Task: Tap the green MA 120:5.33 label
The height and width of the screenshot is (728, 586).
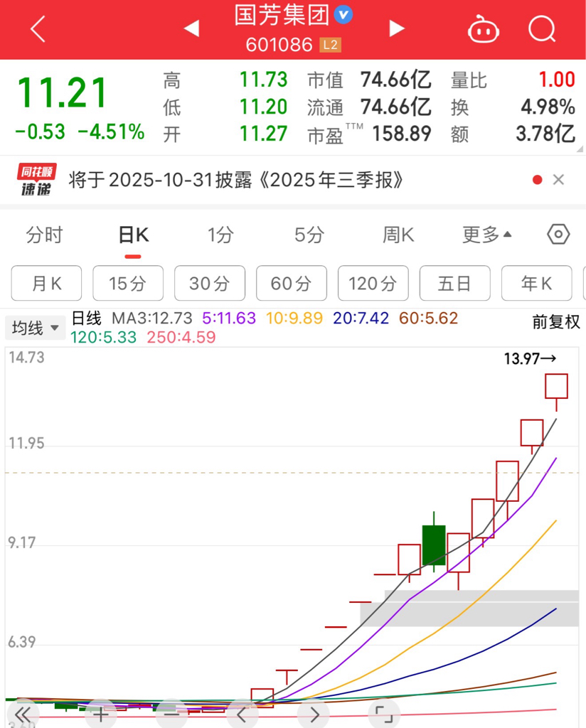Action: tap(104, 337)
